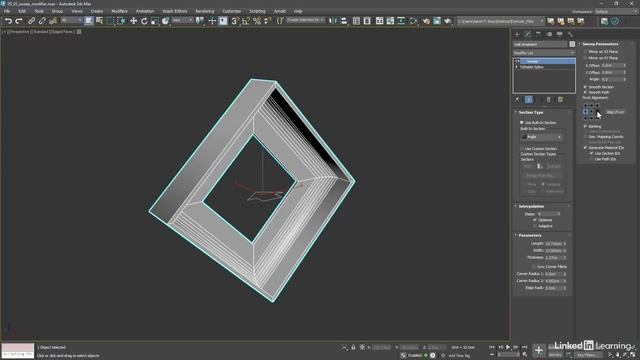Open the Utilities tab in command panel

point(570,34)
